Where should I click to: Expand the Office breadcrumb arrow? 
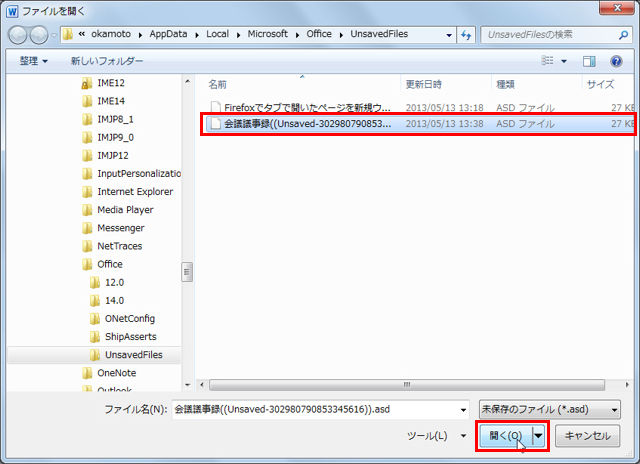[x=341, y=35]
